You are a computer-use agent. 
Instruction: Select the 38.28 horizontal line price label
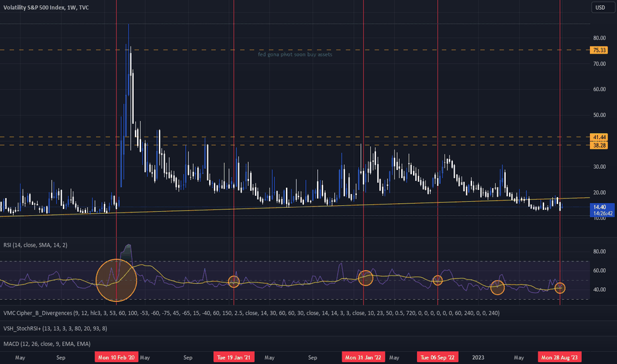coord(599,146)
